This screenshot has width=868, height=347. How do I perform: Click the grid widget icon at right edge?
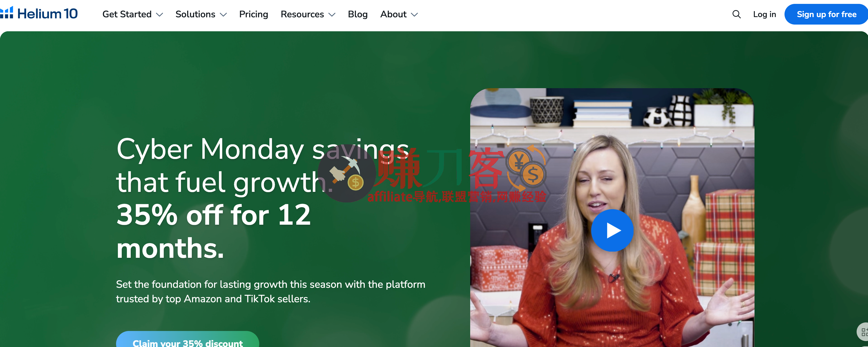pyautogui.click(x=864, y=332)
